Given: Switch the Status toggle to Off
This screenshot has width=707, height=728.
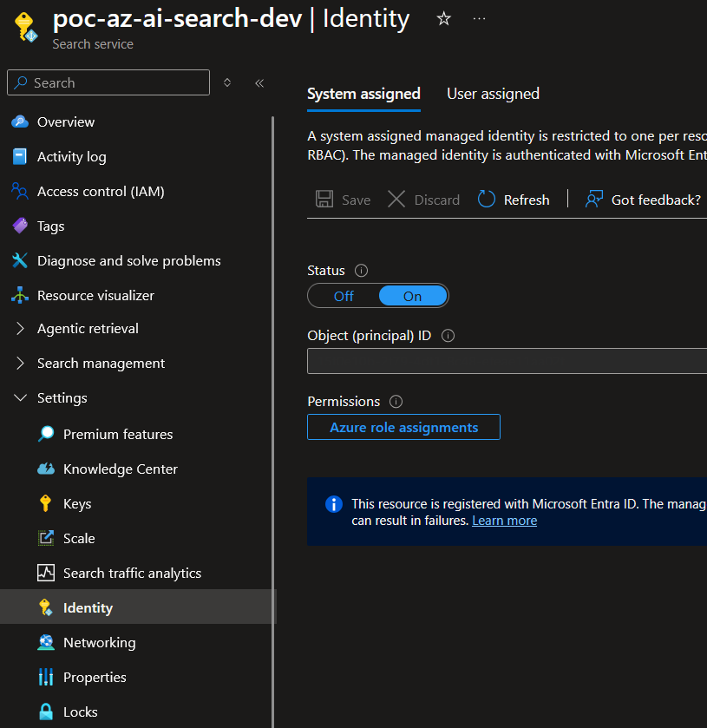Looking at the screenshot, I should [x=344, y=296].
